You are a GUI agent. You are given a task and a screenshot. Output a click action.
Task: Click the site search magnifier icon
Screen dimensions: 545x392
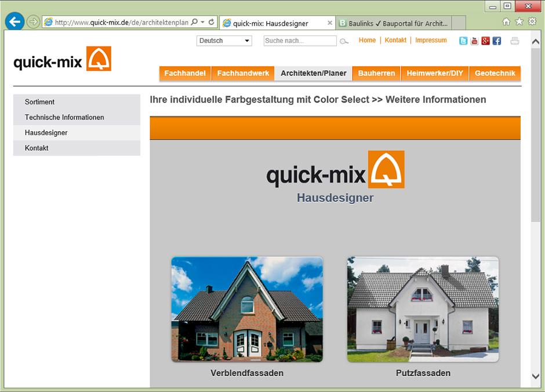click(344, 41)
